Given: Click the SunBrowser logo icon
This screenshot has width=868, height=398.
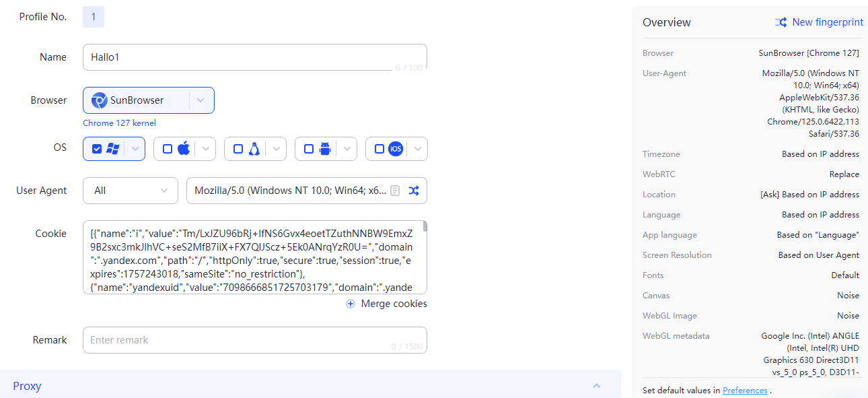Looking at the screenshot, I should (99, 100).
